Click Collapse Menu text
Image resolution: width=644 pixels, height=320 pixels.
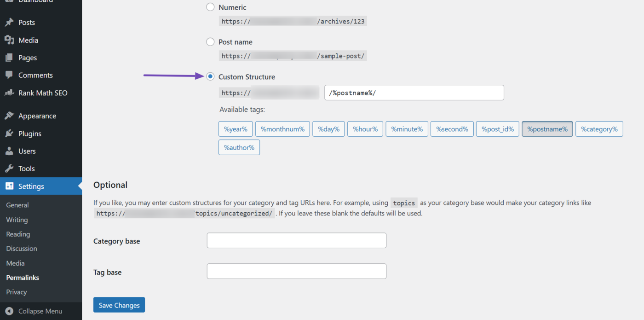[x=40, y=311]
